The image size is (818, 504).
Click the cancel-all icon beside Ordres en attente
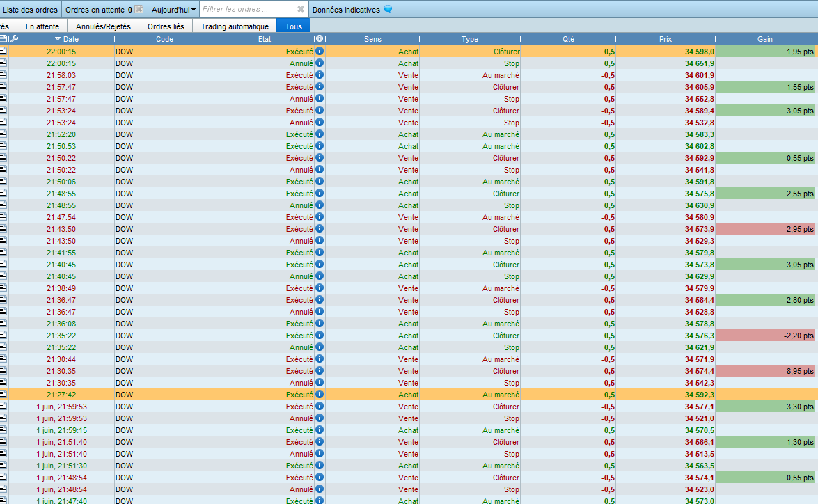click(139, 9)
